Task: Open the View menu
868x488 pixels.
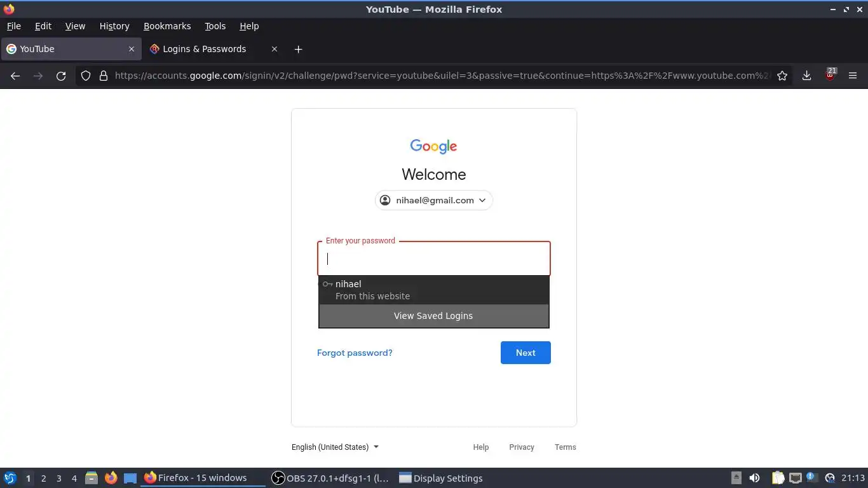Action: [75, 26]
